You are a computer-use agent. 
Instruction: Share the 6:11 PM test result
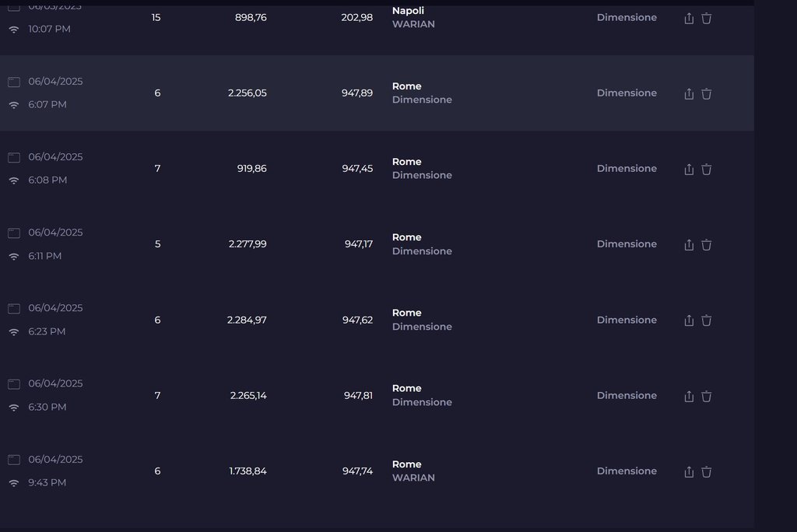pos(689,244)
